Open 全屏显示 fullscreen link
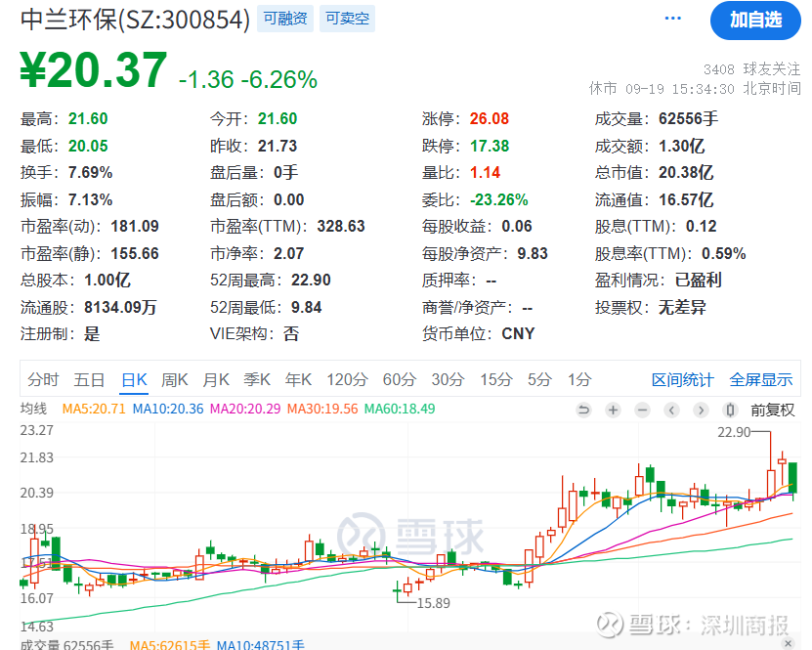Screen dimensions: 812x650 point(761,379)
